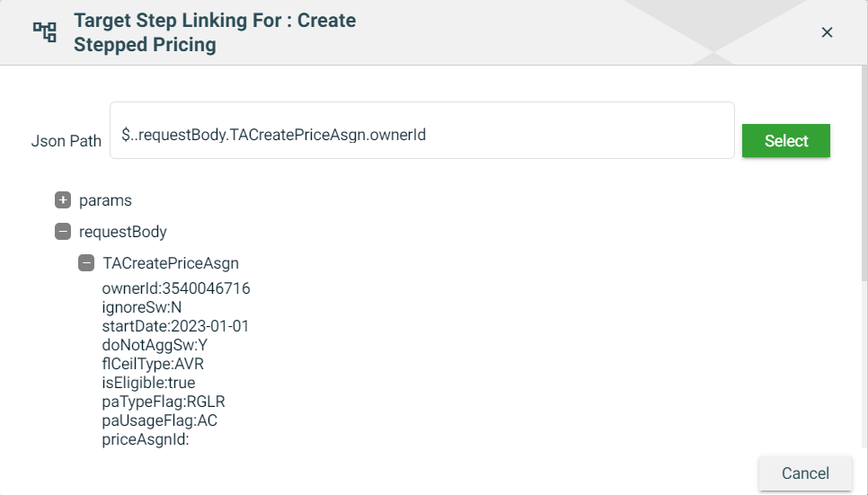Click the step linking hierarchy icon

[45, 32]
